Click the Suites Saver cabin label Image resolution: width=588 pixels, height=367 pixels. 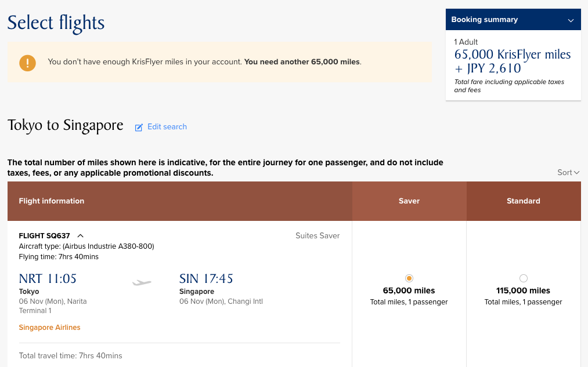(318, 236)
